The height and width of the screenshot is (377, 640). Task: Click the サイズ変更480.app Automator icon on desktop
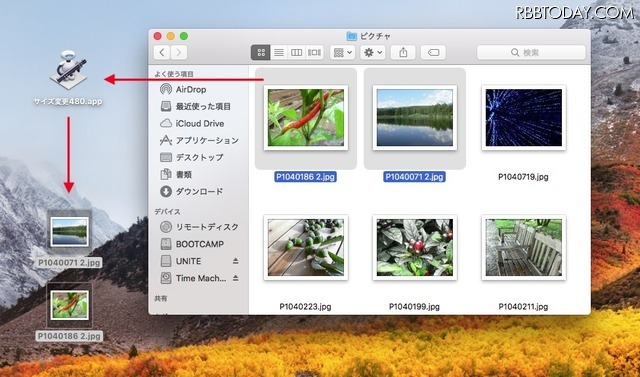click(x=68, y=70)
